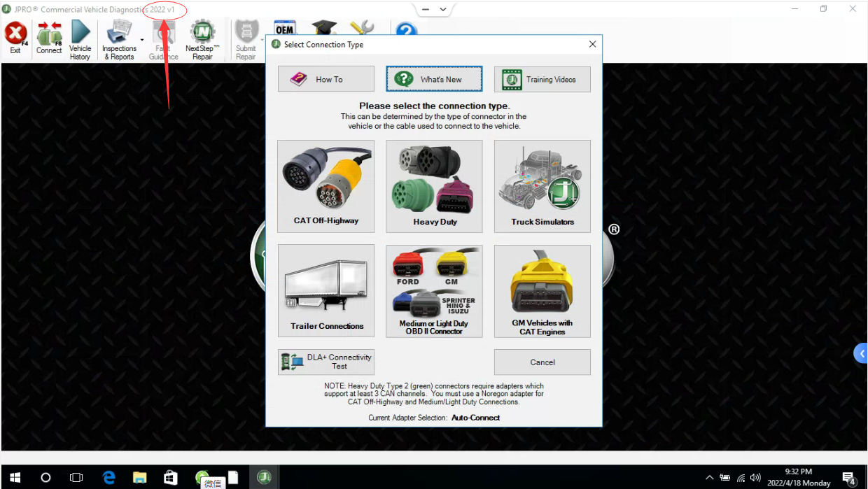
Task: Launch Microsoft Edge from the taskbar
Action: pyautogui.click(x=108, y=478)
